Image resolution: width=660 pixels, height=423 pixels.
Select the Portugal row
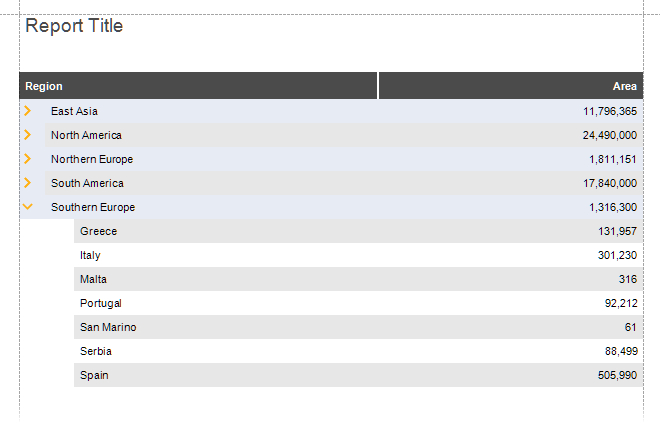tap(358, 303)
